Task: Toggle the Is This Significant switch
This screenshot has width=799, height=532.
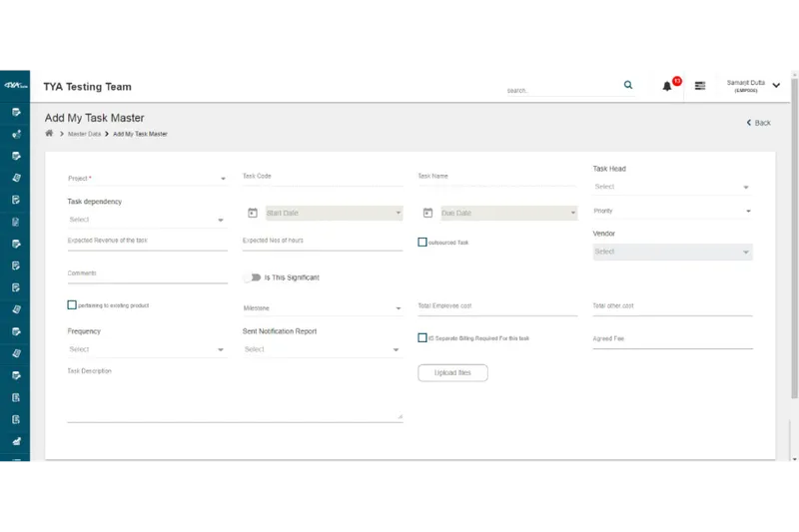Action: click(253, 277)
